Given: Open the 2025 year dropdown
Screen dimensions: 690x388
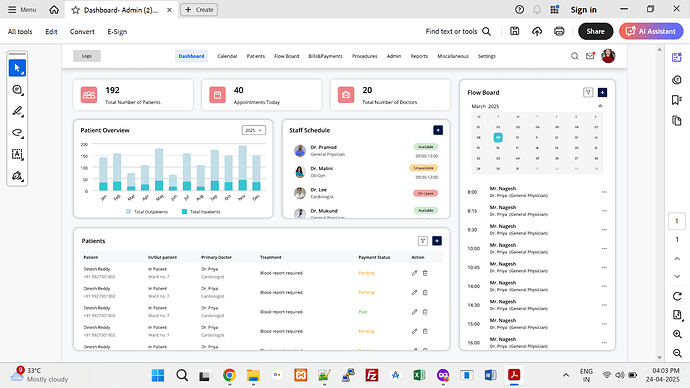Looking at the screenshot, I should click(x=253, y=130).
